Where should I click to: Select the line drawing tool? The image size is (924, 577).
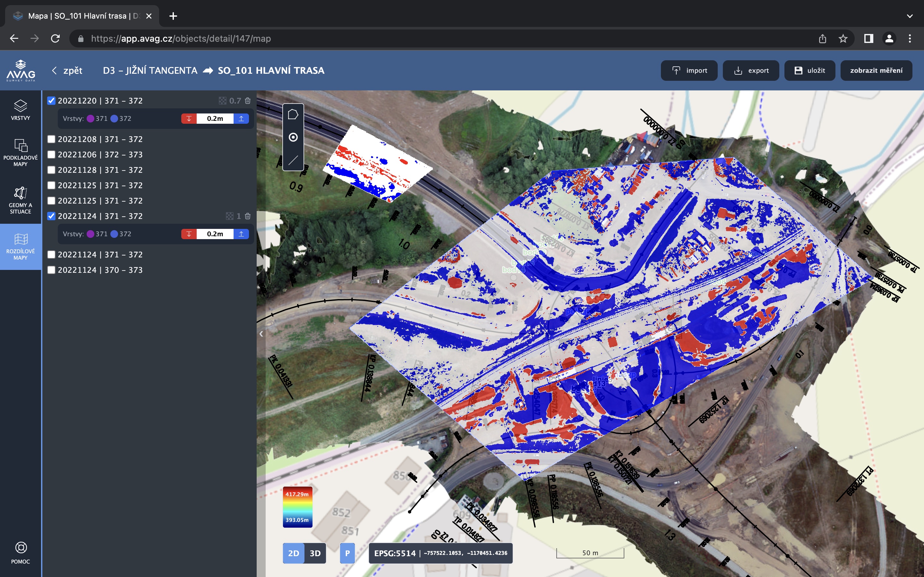pos(293,160)
